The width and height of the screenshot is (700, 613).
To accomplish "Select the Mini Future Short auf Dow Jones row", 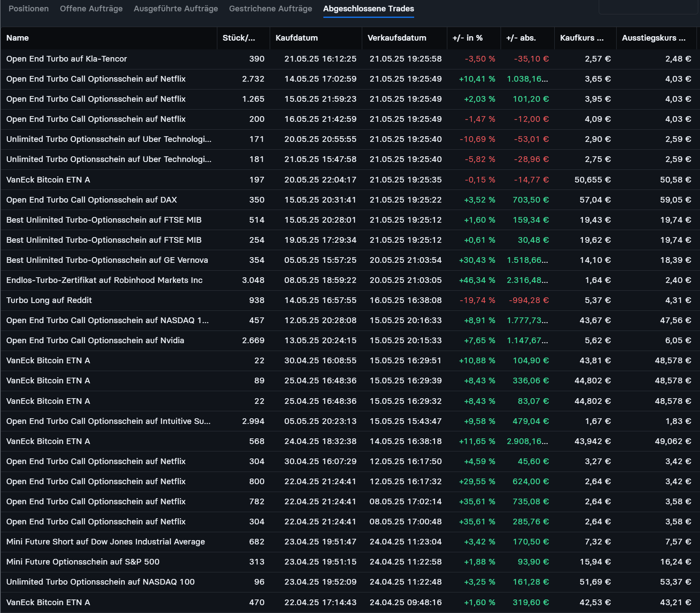I will coord(350,541).
